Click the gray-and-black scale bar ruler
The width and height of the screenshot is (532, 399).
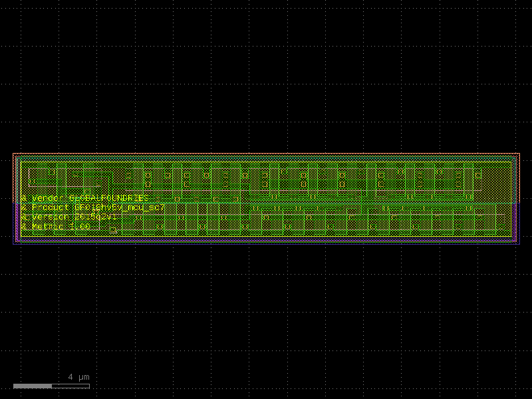pyautogui.click(x=52, y=386)
